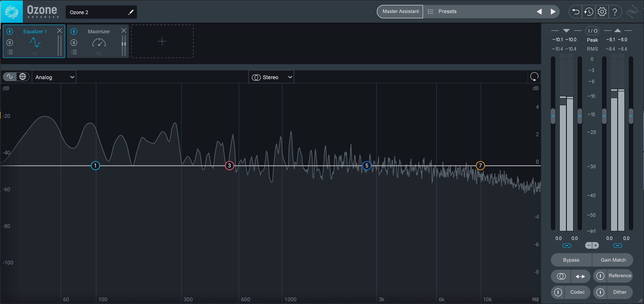Image resolution: width=644 pixels, height=304 pixels.
Task: Click the Ozone 2 preset name field
Action: coord(101,12)
